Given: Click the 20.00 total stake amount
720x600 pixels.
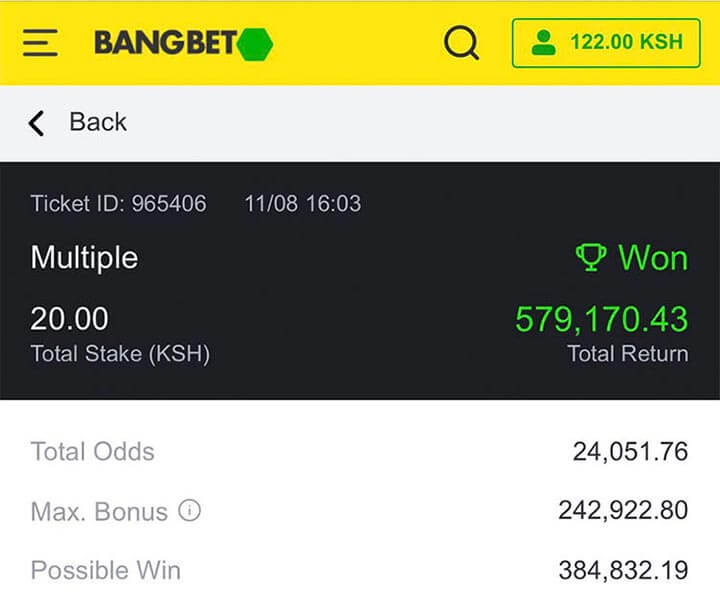Looking at the screenshot, I should click(69, 319).
